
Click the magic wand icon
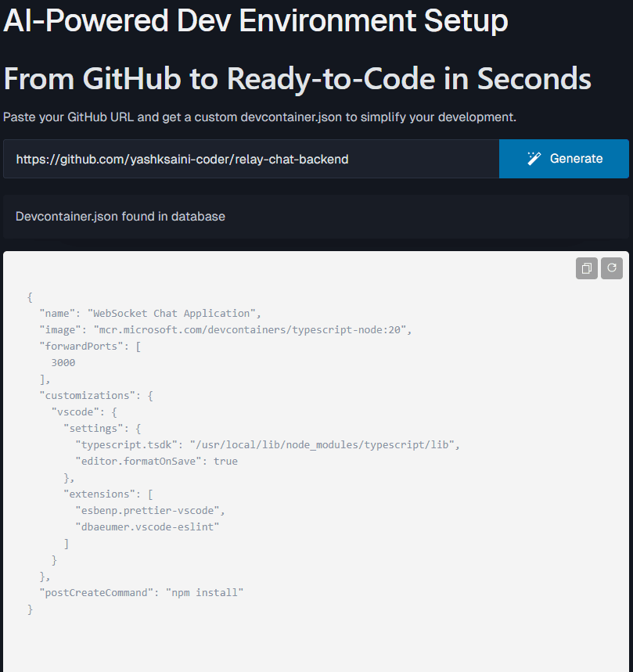click(x=534, y=159)
